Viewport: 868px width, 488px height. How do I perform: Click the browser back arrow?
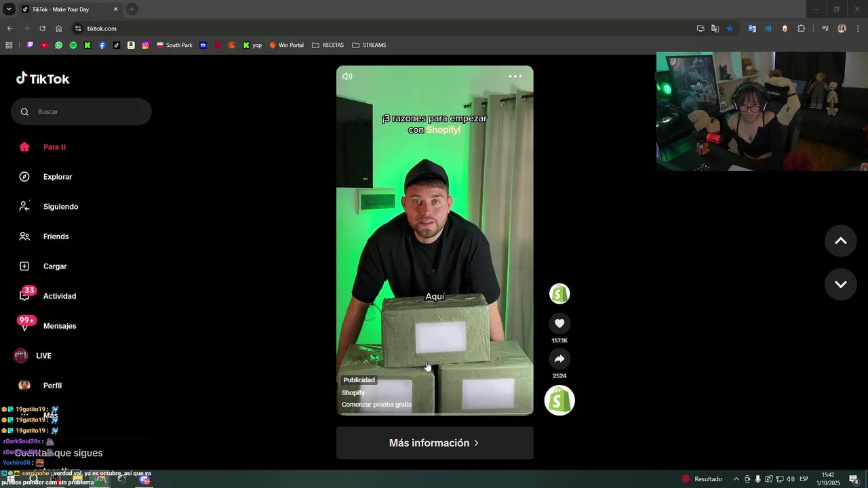point(9,28)
